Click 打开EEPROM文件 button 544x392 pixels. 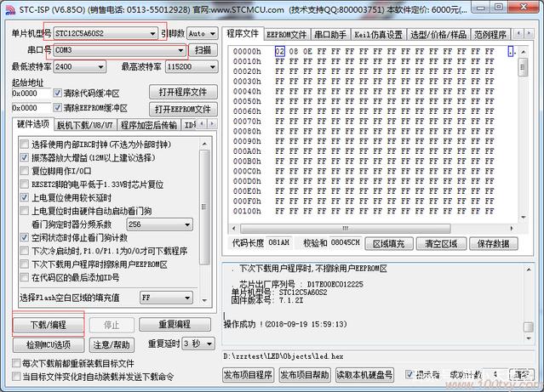(183, 109)
